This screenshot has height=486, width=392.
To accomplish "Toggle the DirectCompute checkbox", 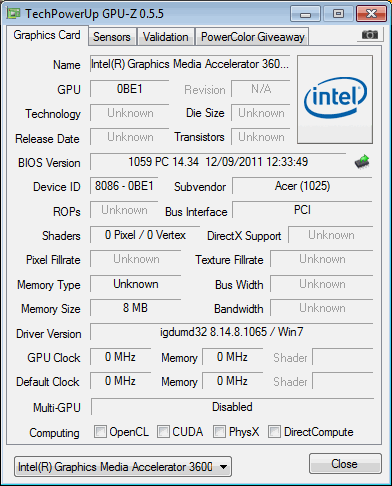I will click(274, 431).
